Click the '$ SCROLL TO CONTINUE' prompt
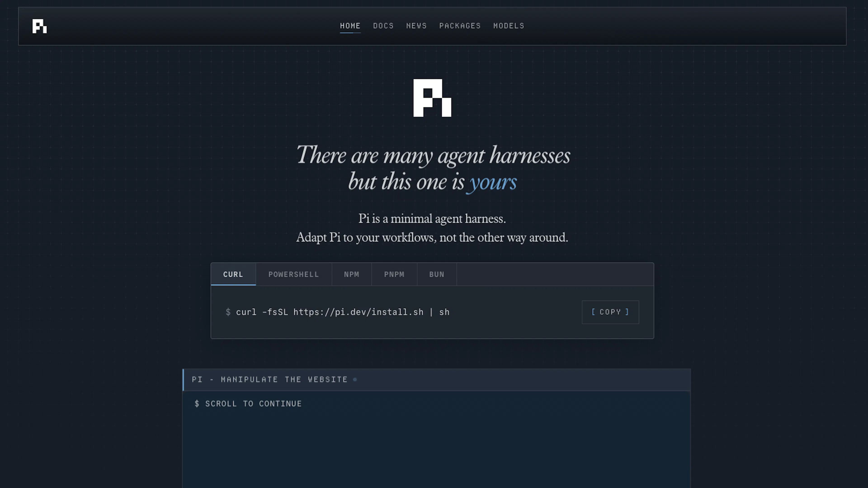 click(x=248, y=404)
